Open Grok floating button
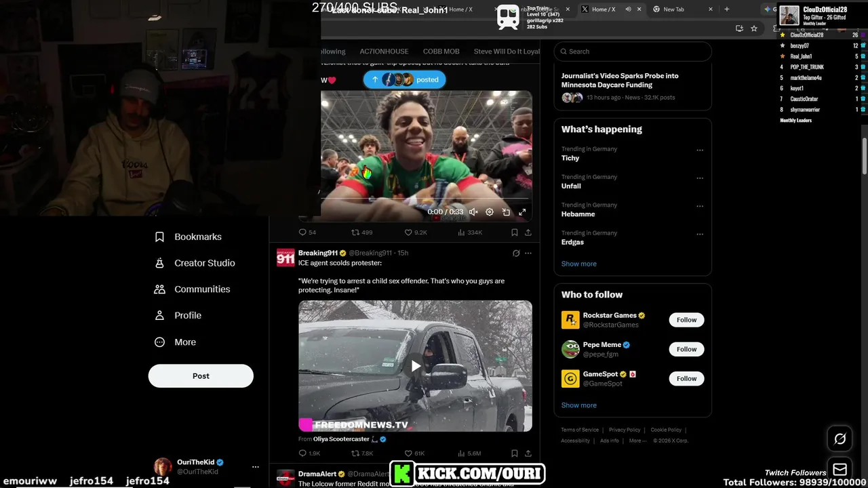 pyautogui.click(x=840, y=439)
